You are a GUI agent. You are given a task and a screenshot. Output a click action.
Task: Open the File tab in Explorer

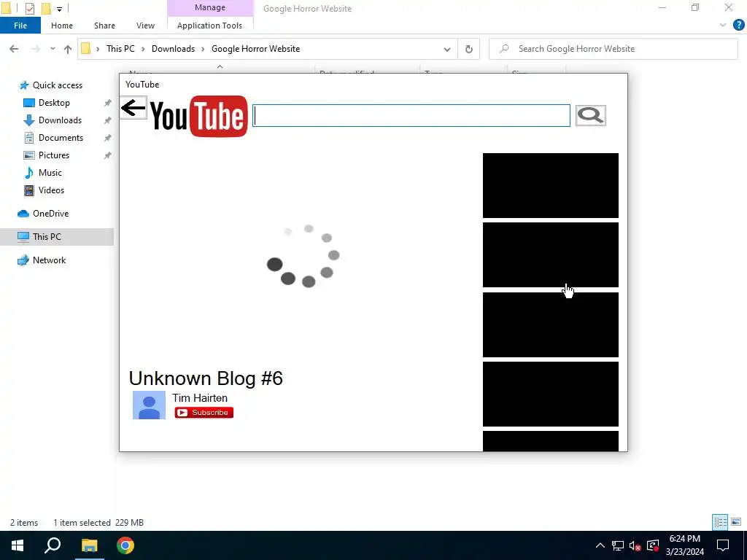tap(20, 26)
